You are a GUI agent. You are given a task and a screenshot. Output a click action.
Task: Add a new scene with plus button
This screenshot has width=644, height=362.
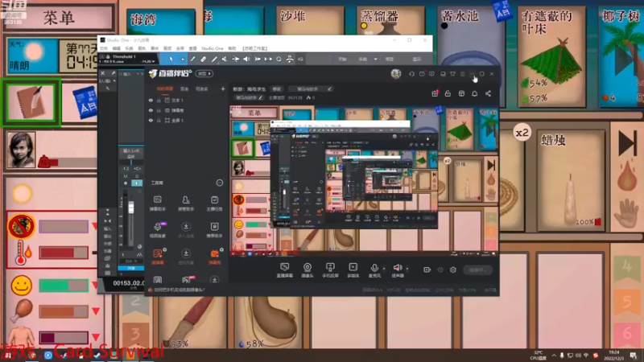(x=223, y=88)
